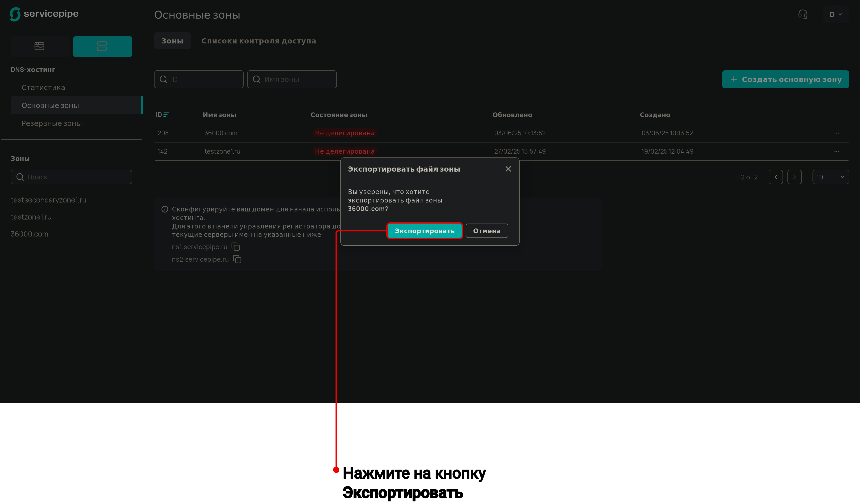Sort table by ID column icon
This screenshot has width=860, height=504.
click(x=166, y=115)
